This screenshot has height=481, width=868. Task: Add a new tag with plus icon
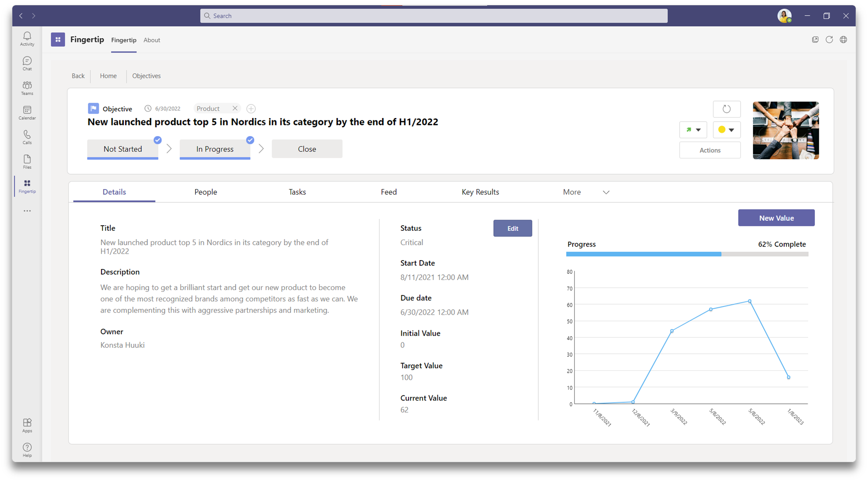pyautogui.click(x=251, y=108)
